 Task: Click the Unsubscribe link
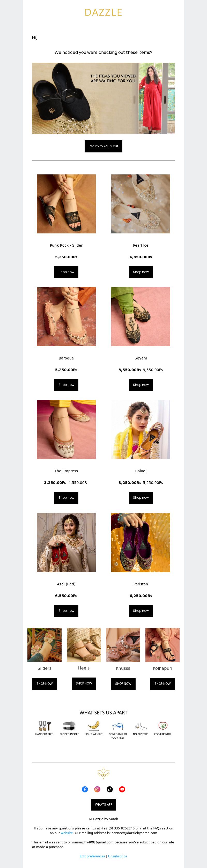coord(118,856)
